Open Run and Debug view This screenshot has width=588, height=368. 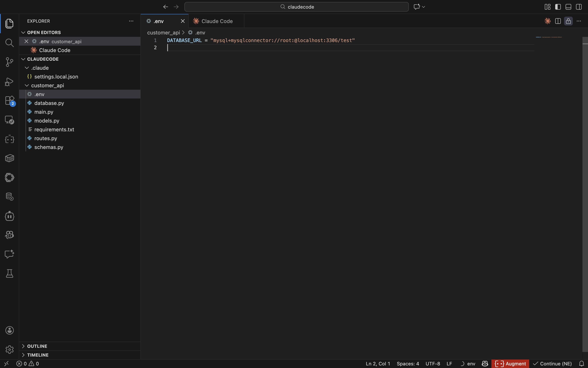9,81
